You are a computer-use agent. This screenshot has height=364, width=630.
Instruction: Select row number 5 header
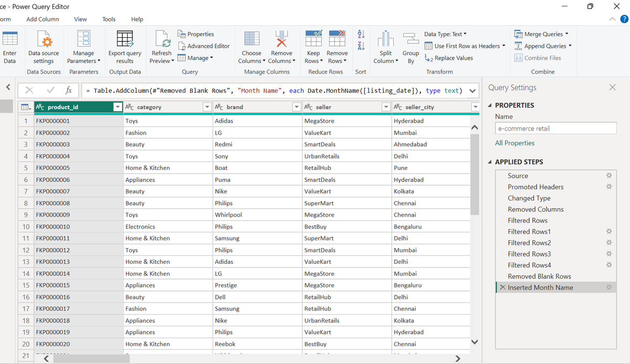coord(26,168)
